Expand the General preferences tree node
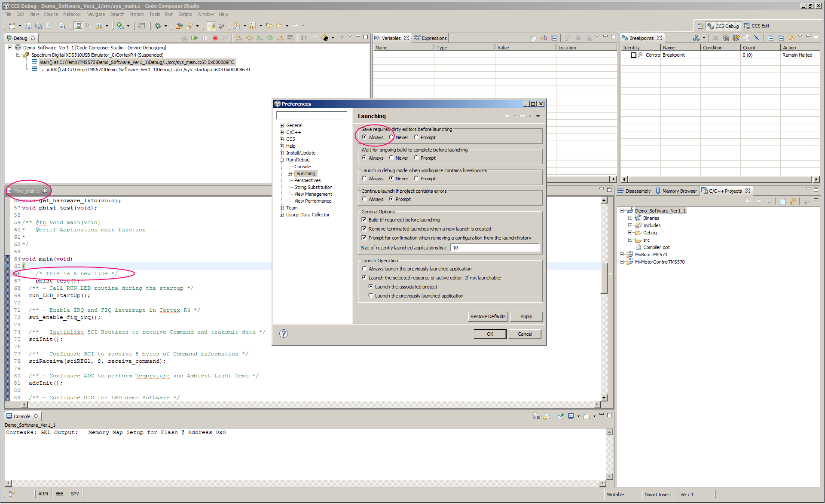Screen dimensions: 825x504 click(282, 126)
